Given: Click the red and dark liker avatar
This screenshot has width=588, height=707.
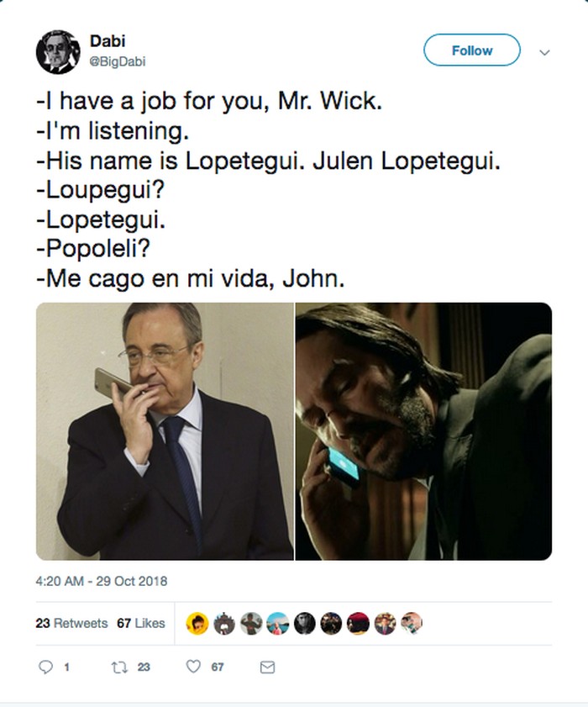Looking at the screenshot, I should pyautogui.click(x=358, y=623).
